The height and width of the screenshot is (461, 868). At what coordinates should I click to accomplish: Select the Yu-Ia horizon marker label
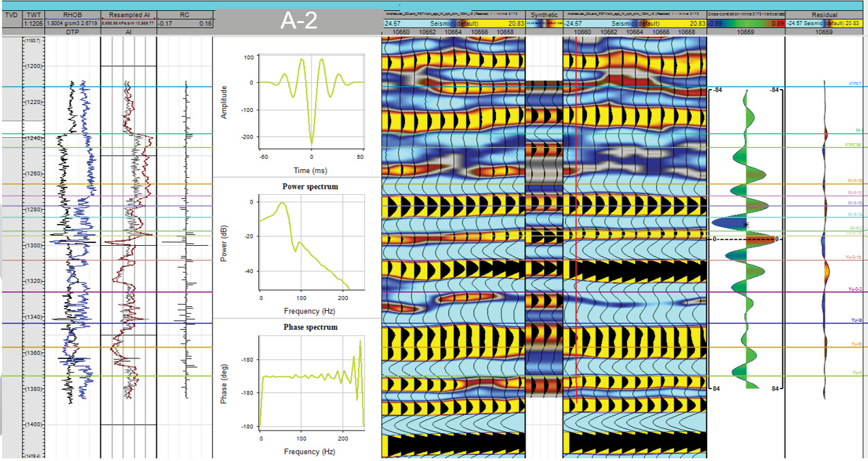(x=856, y=320)
